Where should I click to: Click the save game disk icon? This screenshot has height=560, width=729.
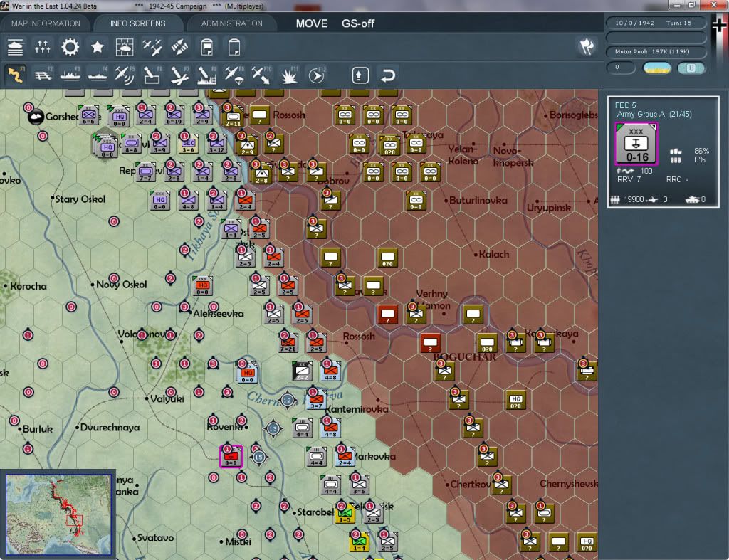(207, 47)
